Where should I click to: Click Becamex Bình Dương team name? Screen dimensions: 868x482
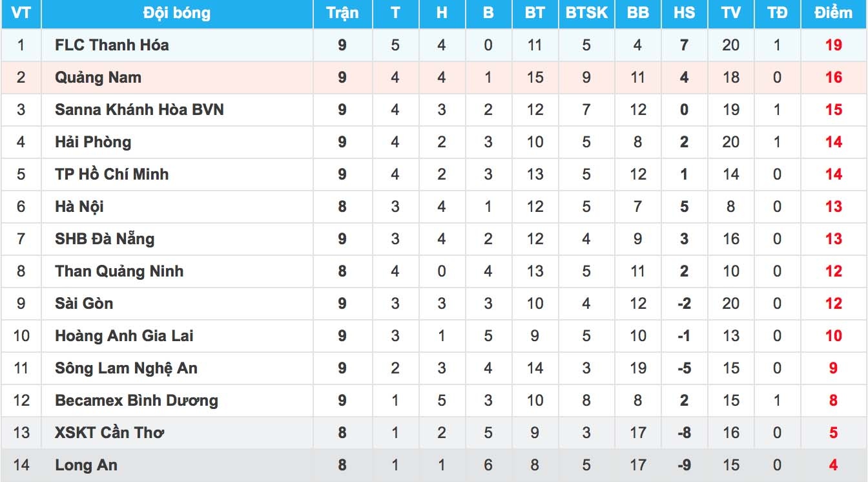click(x=136, y=401)
